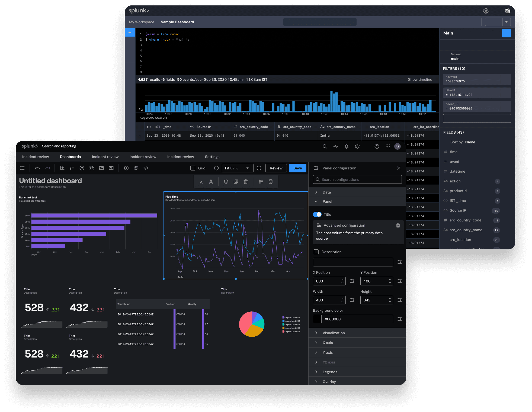The image size is (532, 412).
Task: Click Show timeline link
Action: (420, 79)
